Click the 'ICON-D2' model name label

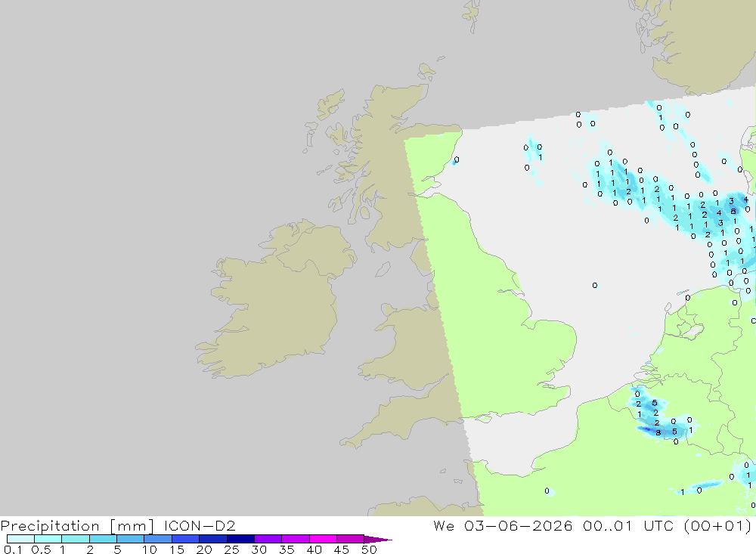point(200,525)
